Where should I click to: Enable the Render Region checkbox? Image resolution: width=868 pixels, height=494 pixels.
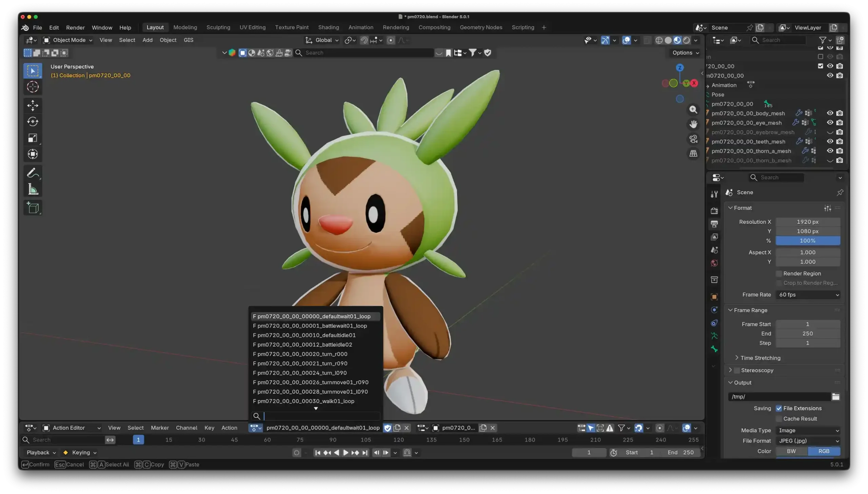coord(779,274)
